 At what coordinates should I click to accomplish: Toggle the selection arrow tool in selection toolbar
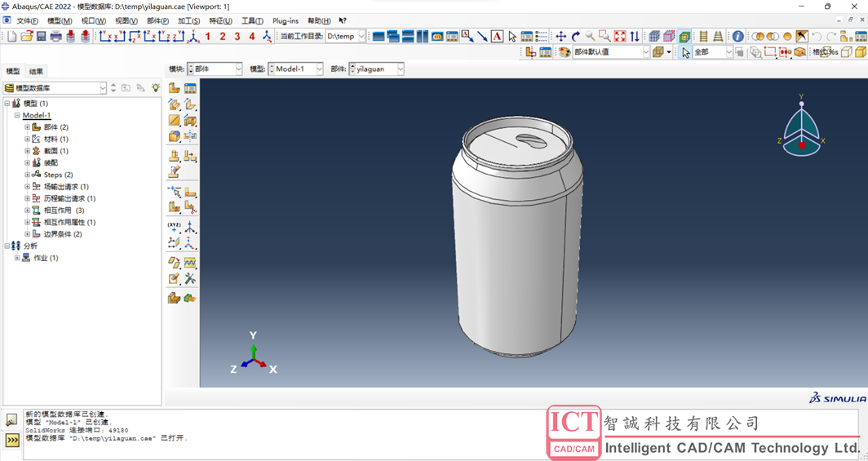click(686, 52)
